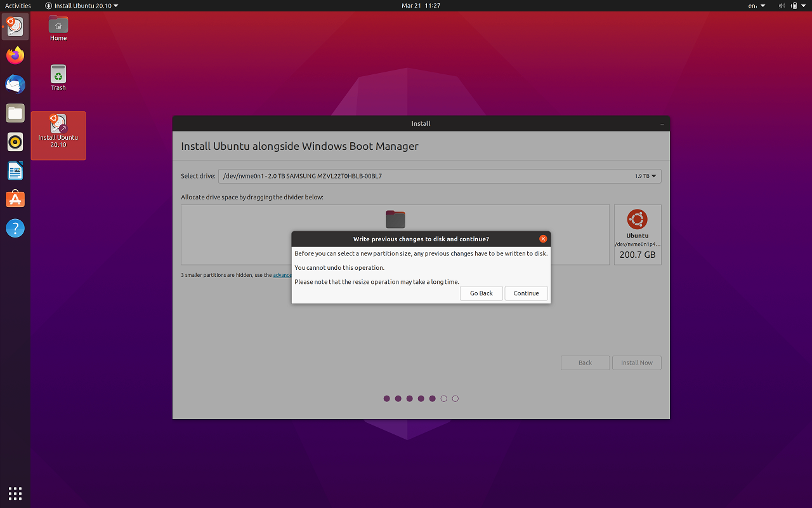Click the 1.9 TB dropdown arrow
Image resolution: width=812 pixels, height=508 pixels.
654,176
